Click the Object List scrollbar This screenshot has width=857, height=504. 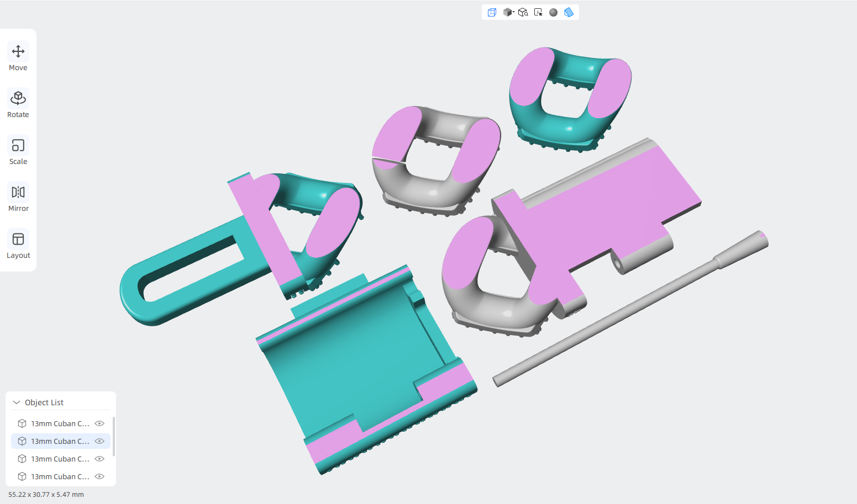113,437
